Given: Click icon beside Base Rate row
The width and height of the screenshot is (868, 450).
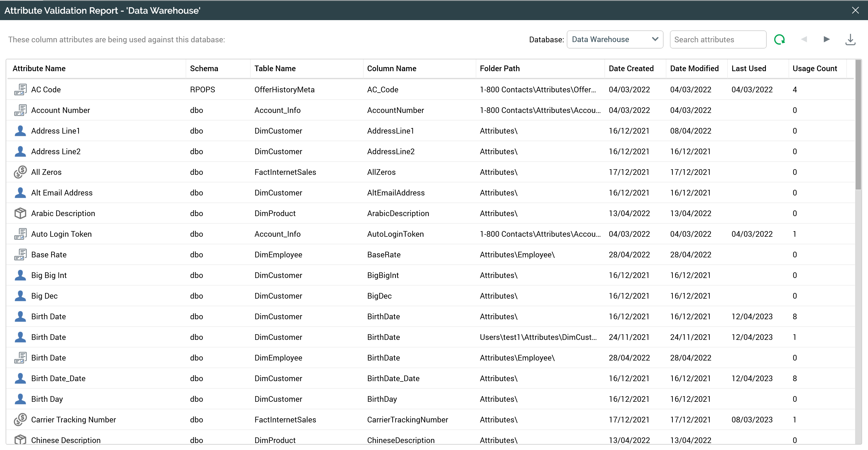Looking at the screenshot, I should [20, 255].
